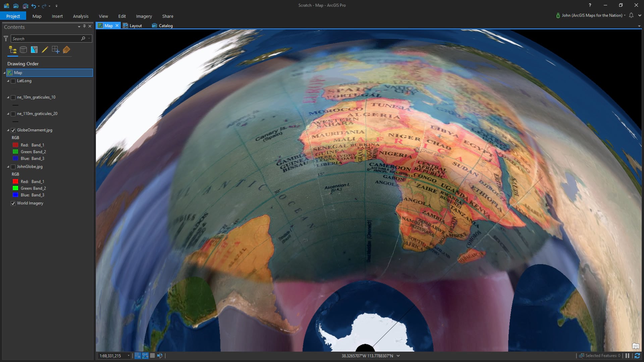Refresh the map view

point(637,356)
